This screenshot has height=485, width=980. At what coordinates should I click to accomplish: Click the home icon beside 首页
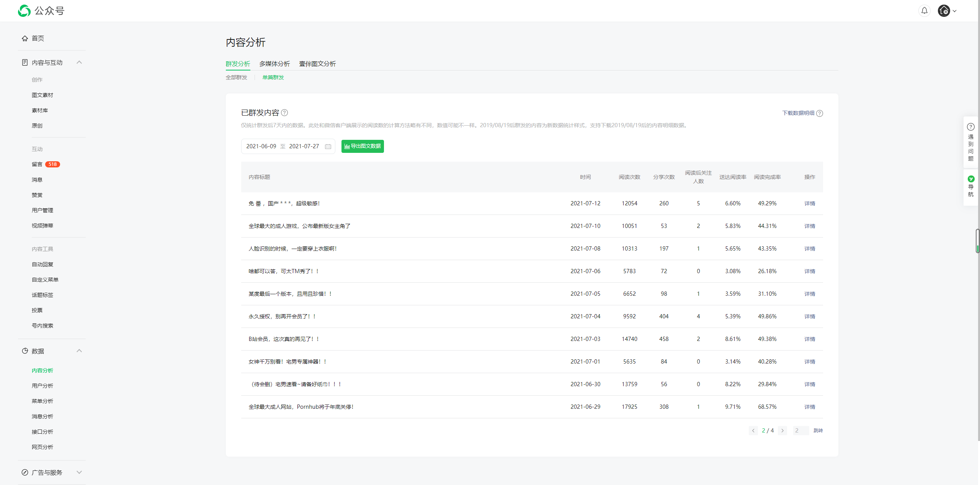click(25, 38)
